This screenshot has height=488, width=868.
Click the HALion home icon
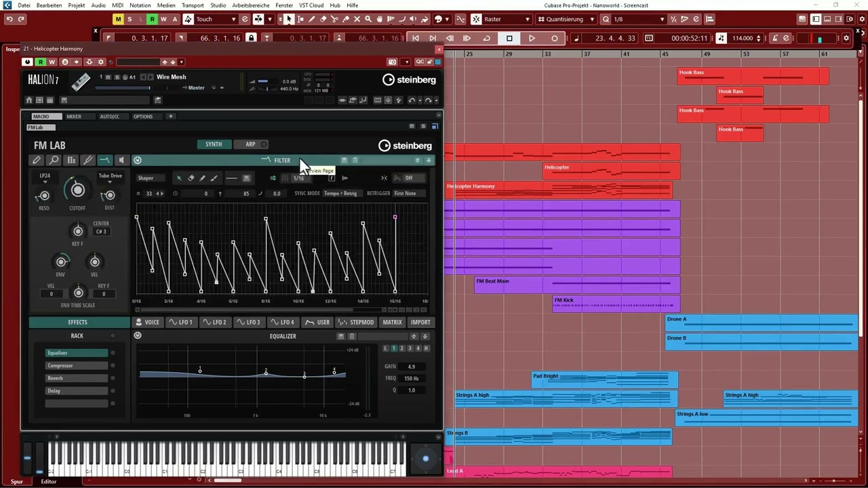29,100
